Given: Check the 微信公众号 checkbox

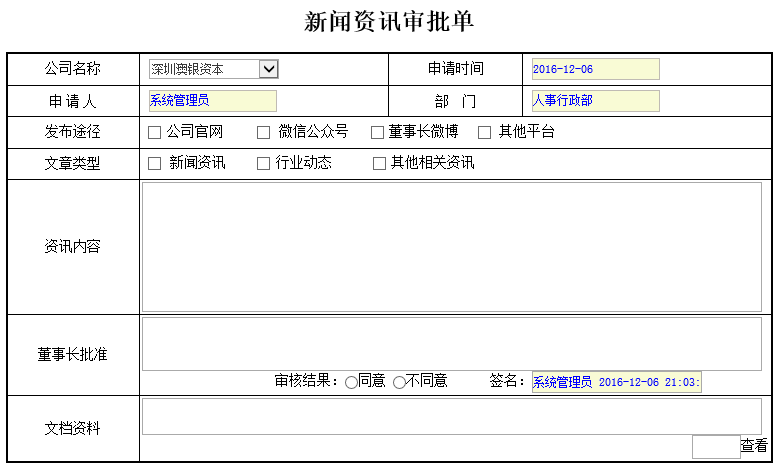Looking at the screenshot, I should pos(264,132).
